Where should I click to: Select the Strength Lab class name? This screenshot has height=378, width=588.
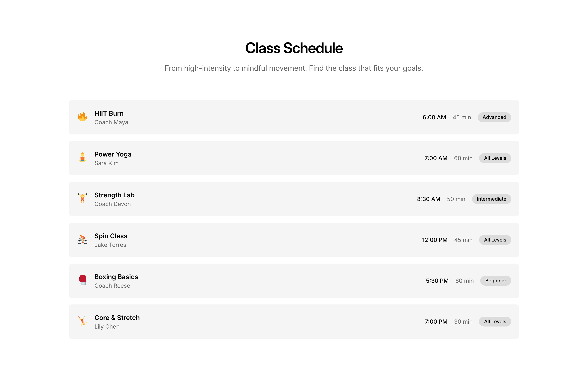(x=114, y=195)
